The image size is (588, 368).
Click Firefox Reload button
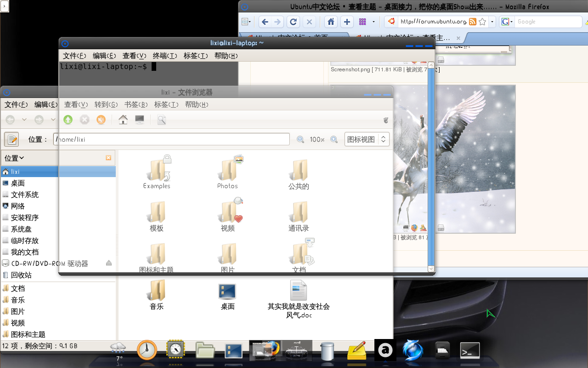(x=293, y=22)
